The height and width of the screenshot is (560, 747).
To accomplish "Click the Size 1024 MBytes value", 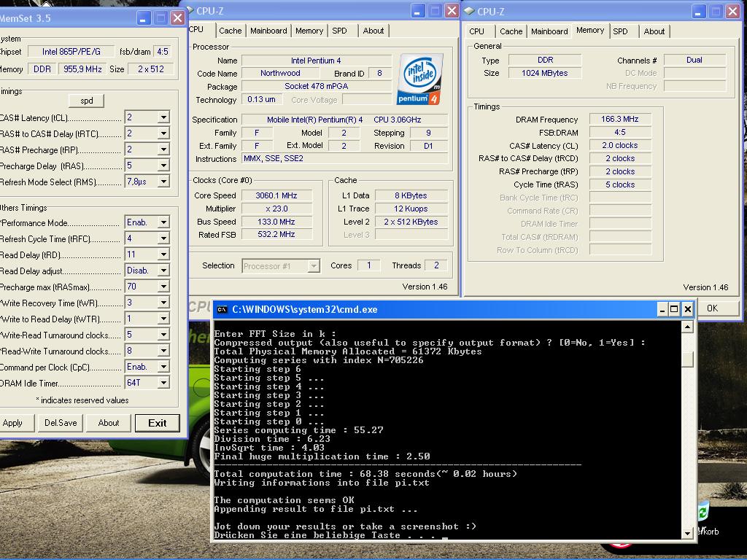I will (x=544, y=73).
